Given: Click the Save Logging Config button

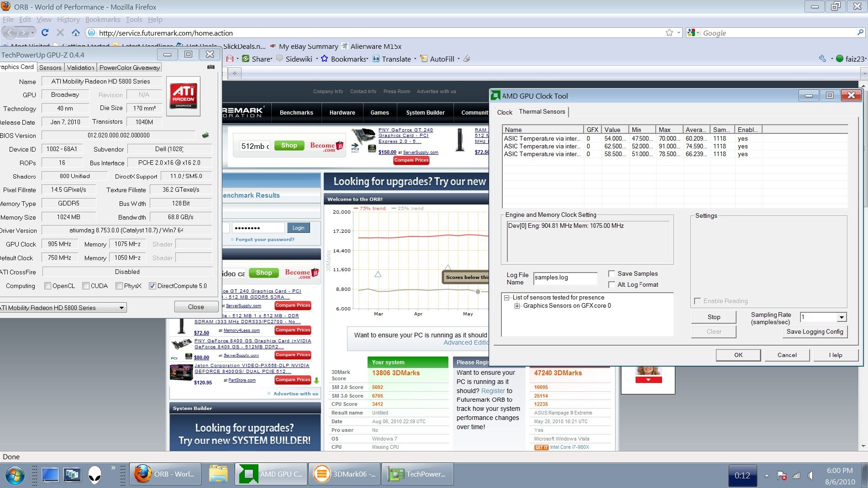Looking at the screenshot, I should [815, 331].
